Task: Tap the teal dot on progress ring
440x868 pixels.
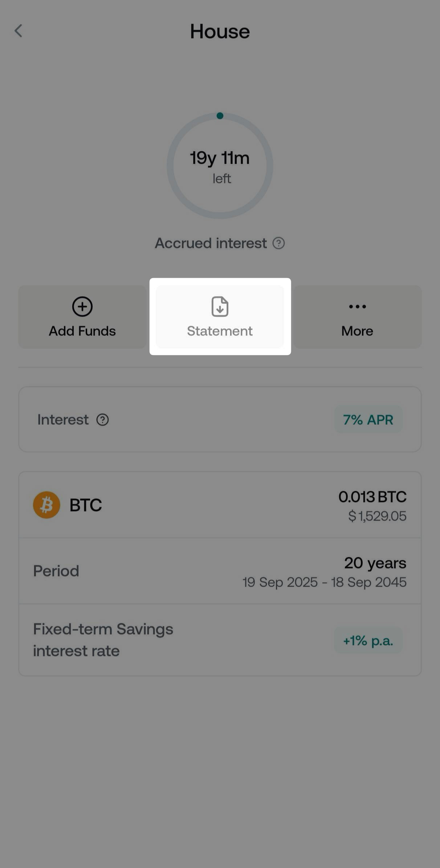Action: click(x=220, y=116)
